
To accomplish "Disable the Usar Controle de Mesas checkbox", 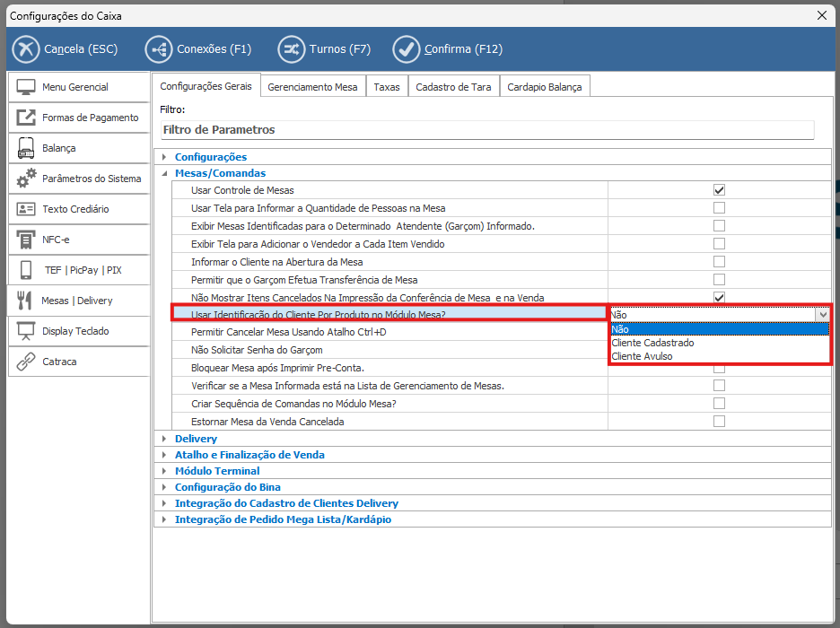I will pos(719,190).
